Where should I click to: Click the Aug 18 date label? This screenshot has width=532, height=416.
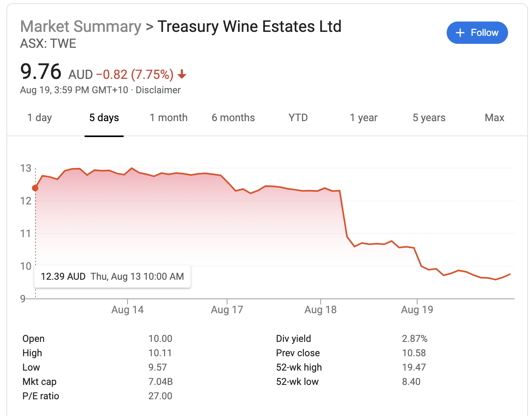pyautogui.click(x=321, y=310)
